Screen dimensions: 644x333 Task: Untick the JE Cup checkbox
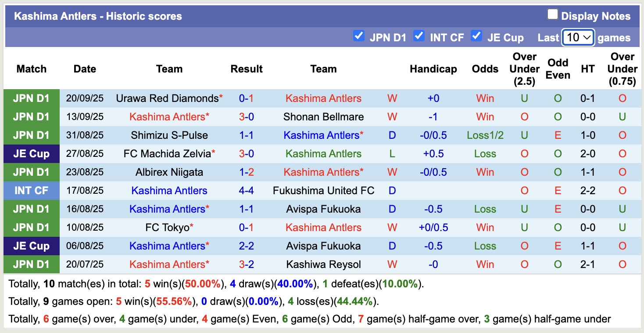[x=476, y=36]
